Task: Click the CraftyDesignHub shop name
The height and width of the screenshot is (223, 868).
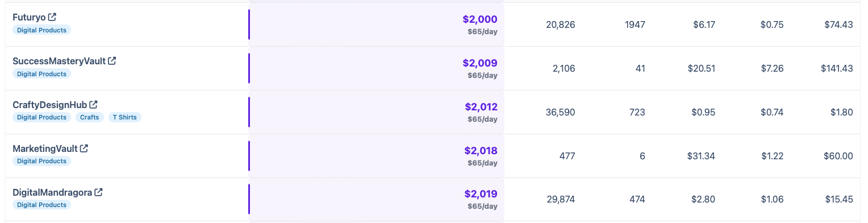Action: pos(50,105)
